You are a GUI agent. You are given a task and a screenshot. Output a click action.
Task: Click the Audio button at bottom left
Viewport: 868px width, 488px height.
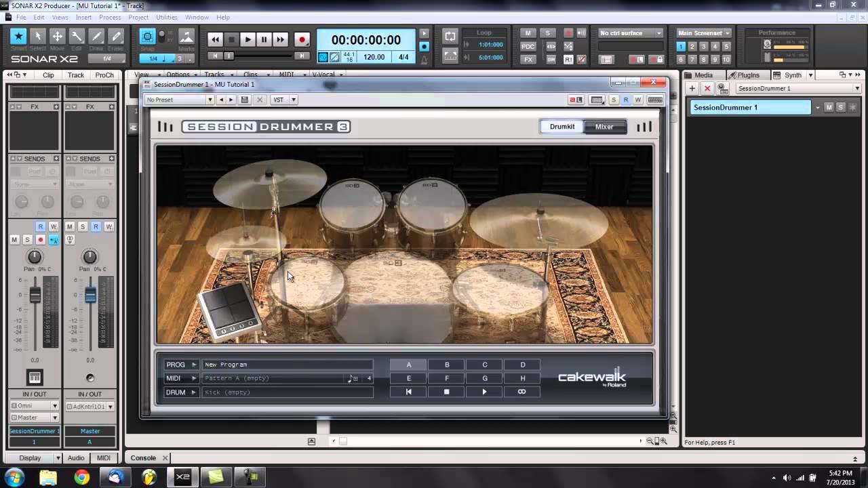click(76, 458)
